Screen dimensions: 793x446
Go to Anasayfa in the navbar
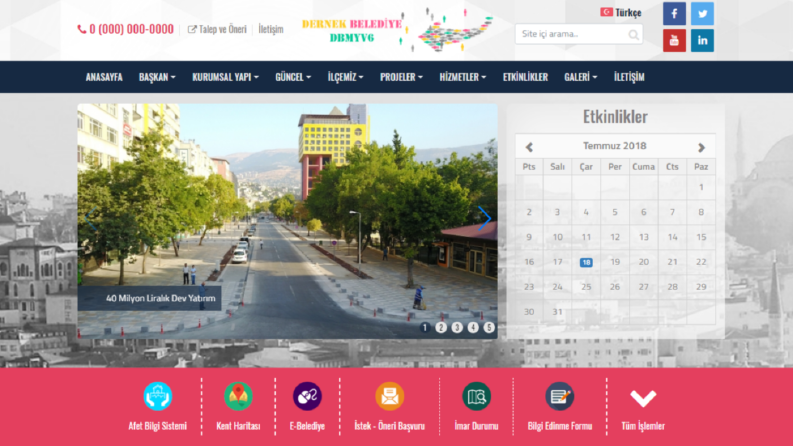(x=104, y=77)
